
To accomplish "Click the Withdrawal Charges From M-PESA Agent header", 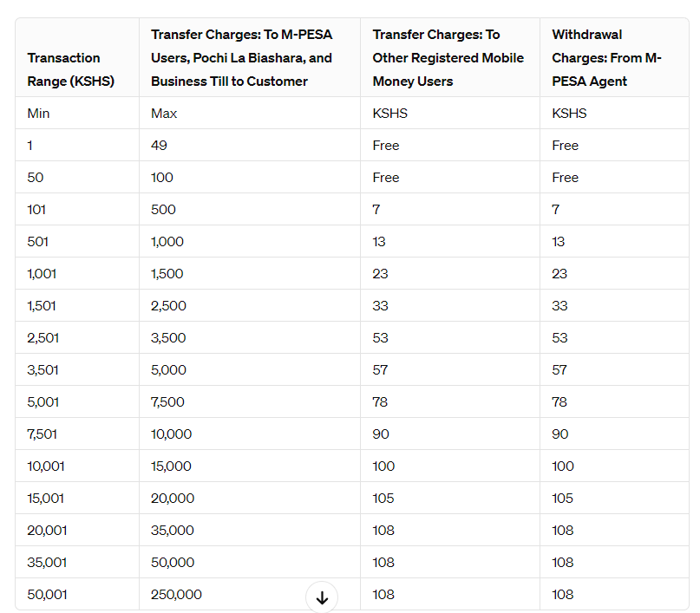I will pos(606,58).
